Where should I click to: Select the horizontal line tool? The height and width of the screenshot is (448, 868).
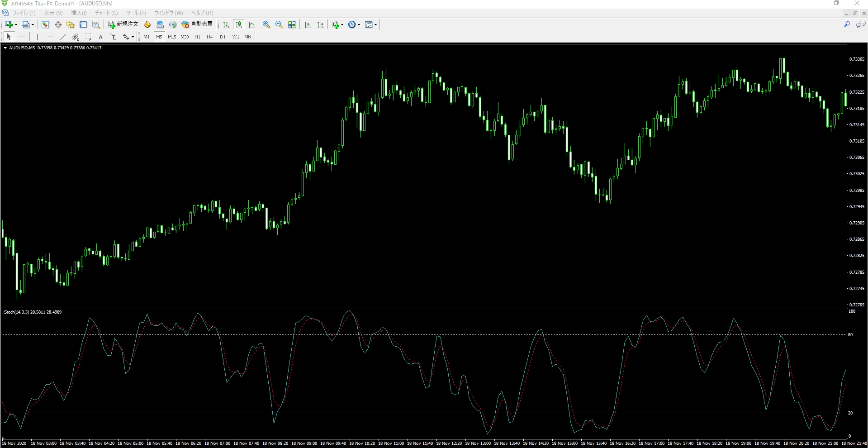tap(50, 37)
